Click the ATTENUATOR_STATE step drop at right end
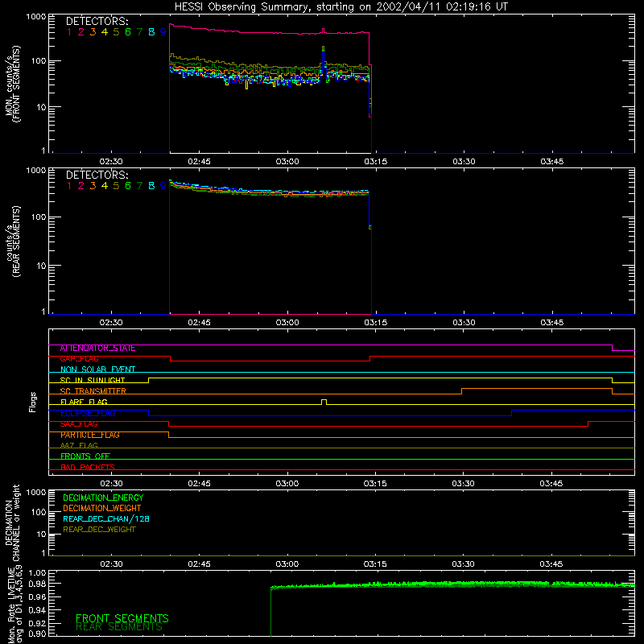644x644 pixels. [x=613, y=348]
